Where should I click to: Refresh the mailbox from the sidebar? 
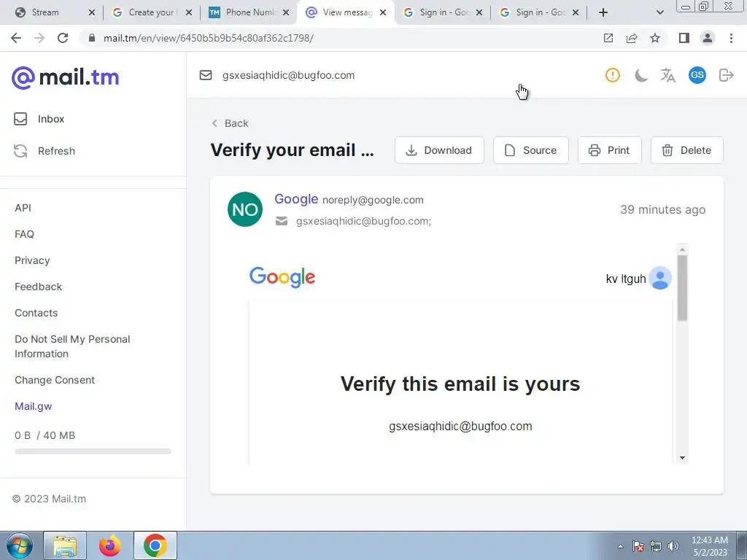pos(44,151)
